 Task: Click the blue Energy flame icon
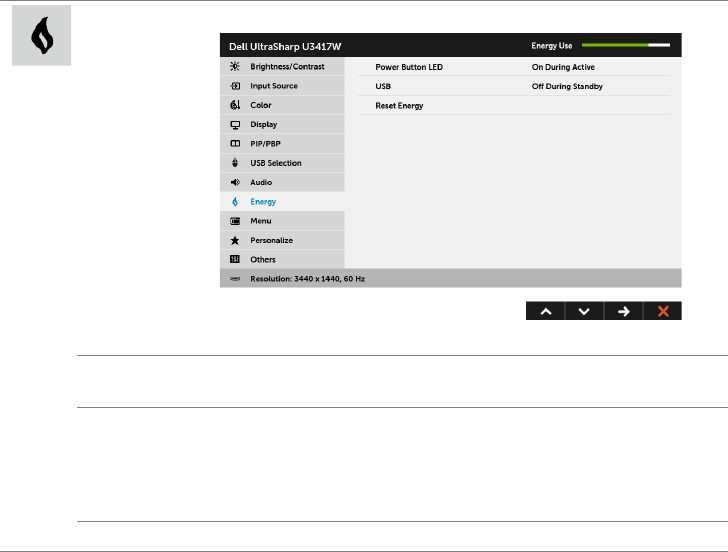click(235, 201)
